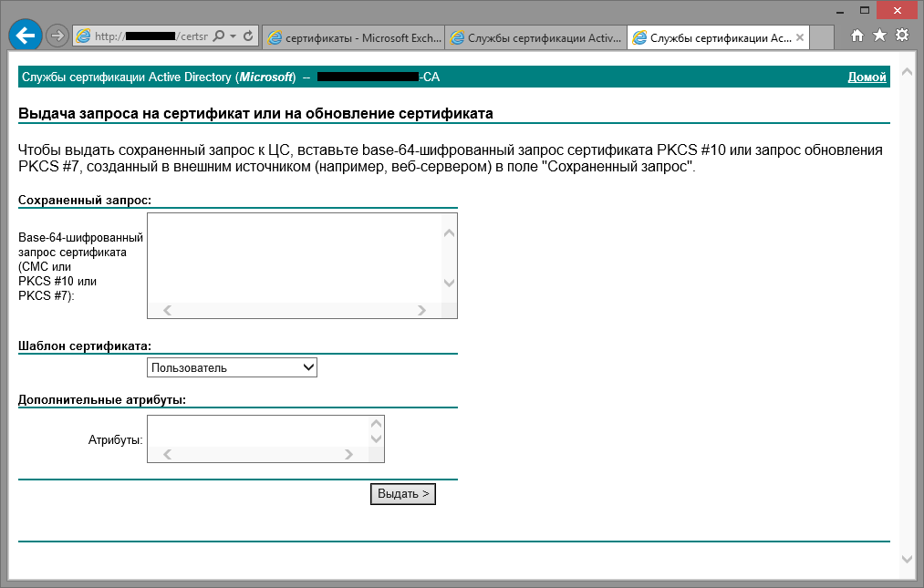Minimize the browser window
Screen dimensions: 924x588
pyautogui.click(x=840, y=11)
